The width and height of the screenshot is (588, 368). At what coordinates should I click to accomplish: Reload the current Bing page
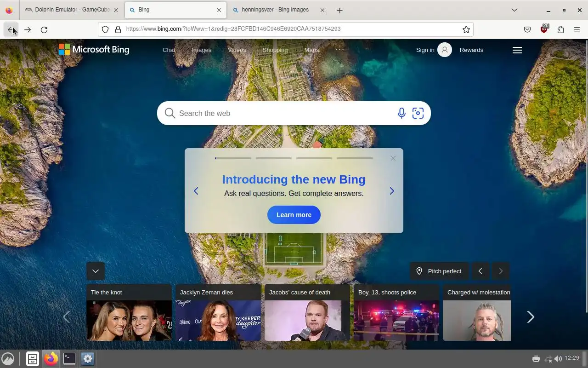pyautogui.click(x=44, y=29)
